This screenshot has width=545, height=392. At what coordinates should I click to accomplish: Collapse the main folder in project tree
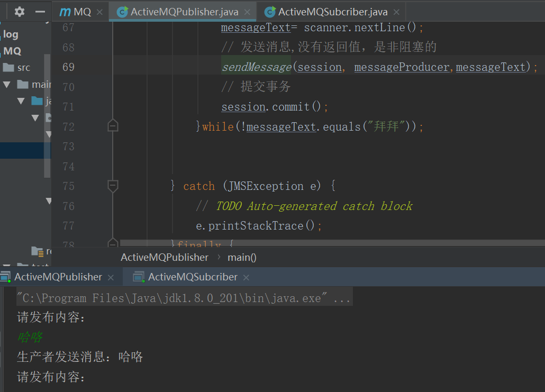[6, 84]
